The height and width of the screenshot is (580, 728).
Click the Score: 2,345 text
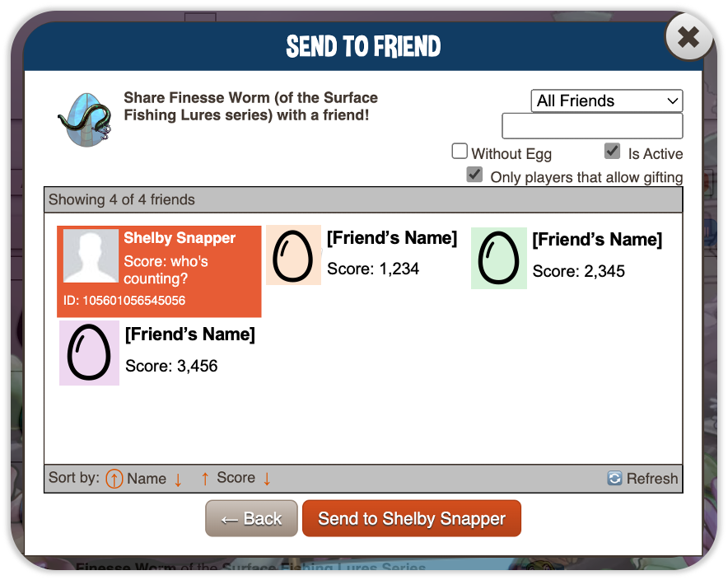pyautogui.click(x=578, y=271)
